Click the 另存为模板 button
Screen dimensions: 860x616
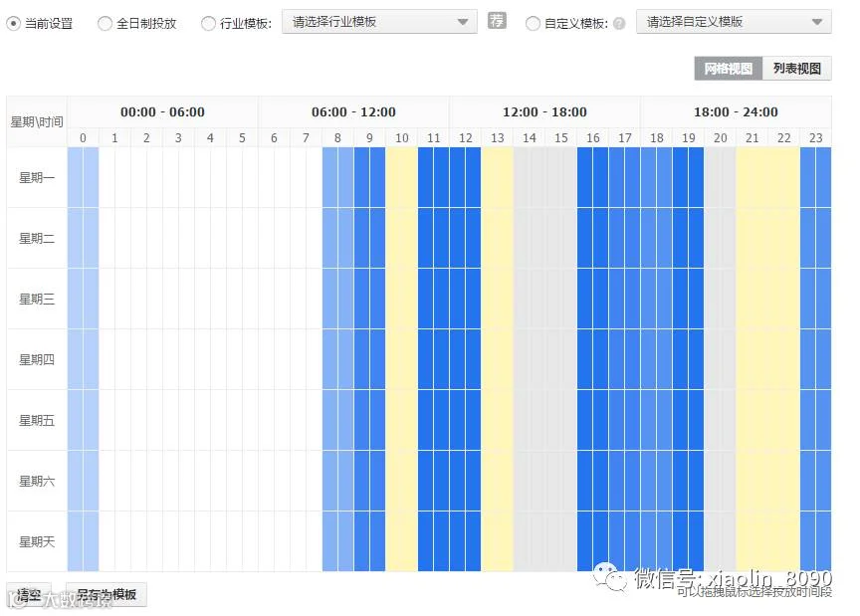(107, 595)
